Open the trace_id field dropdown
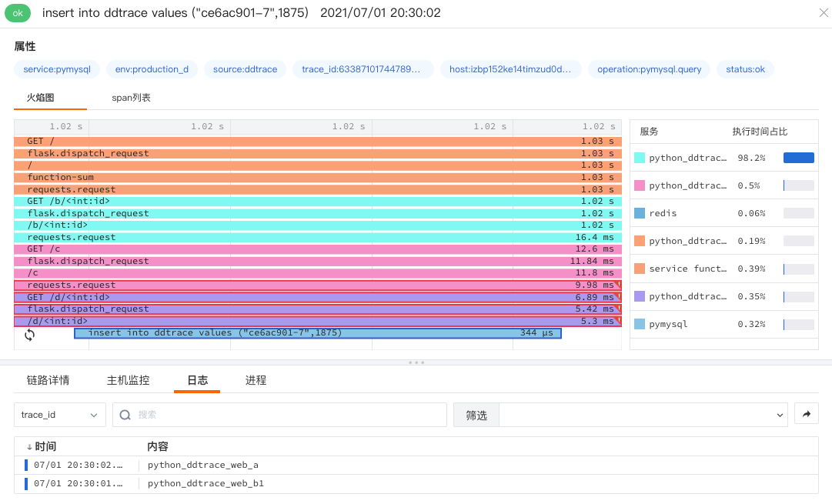The image size is (832, 504). tap(60, 415)
